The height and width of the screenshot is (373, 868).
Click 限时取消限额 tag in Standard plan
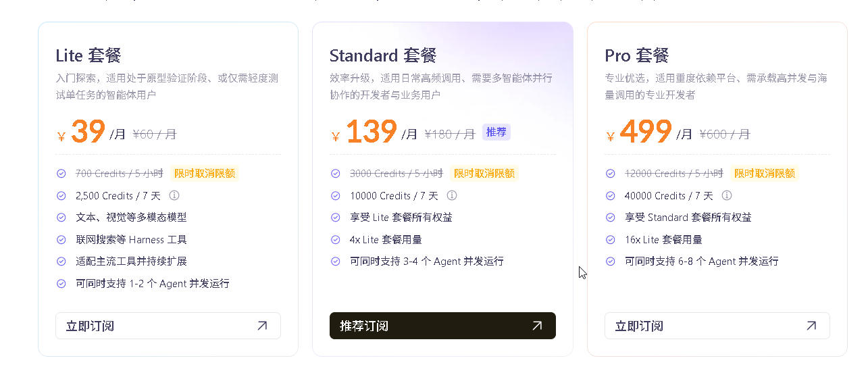click(x=484, y=174)
